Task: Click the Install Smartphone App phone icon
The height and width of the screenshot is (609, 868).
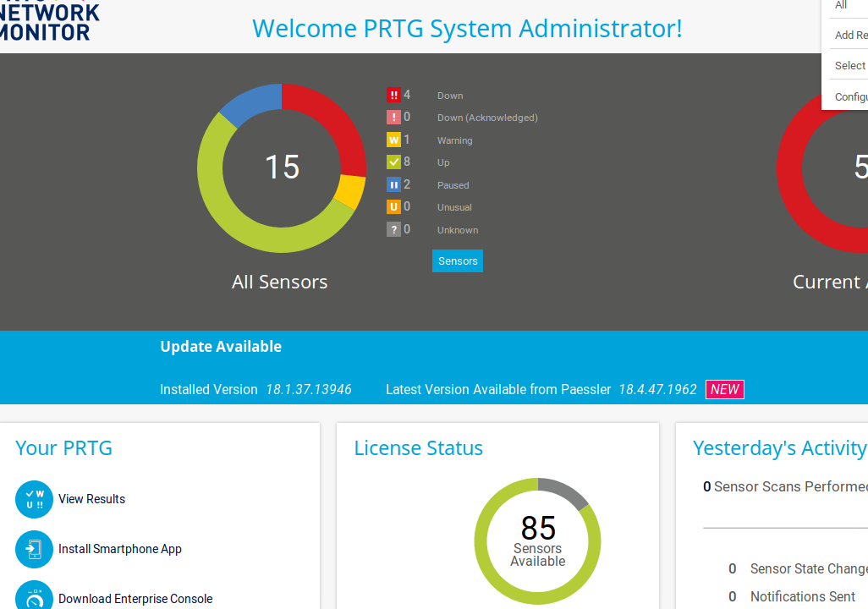Action: click(x=34, y=549)
